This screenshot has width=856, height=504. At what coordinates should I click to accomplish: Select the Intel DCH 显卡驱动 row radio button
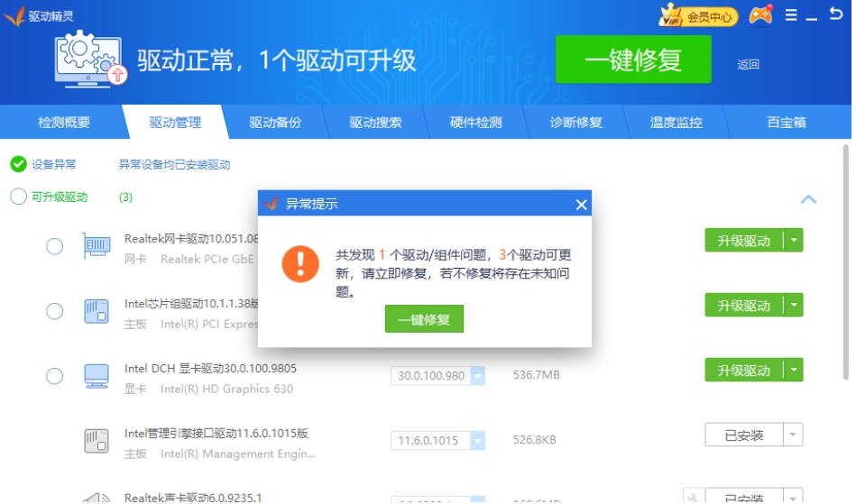[x=55, y=376]
